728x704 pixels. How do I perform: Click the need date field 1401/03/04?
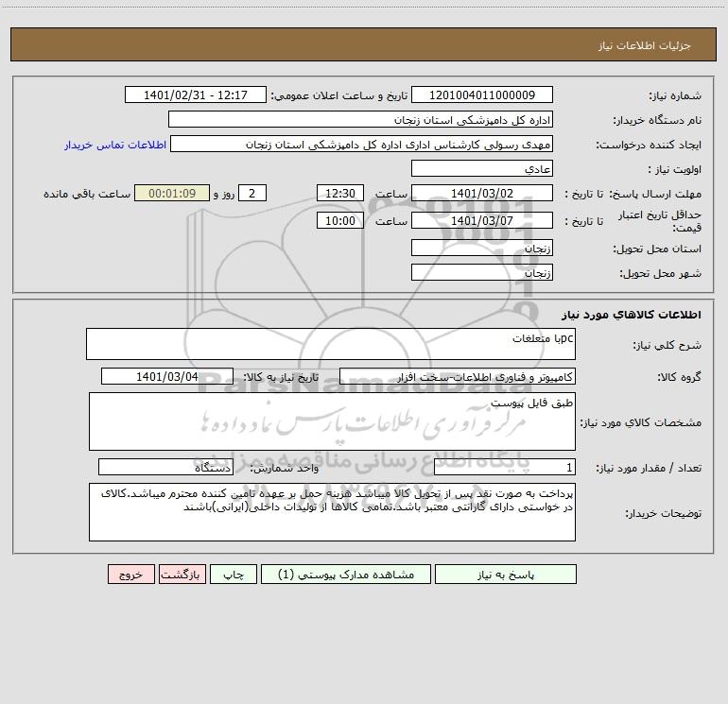point(167,376)
